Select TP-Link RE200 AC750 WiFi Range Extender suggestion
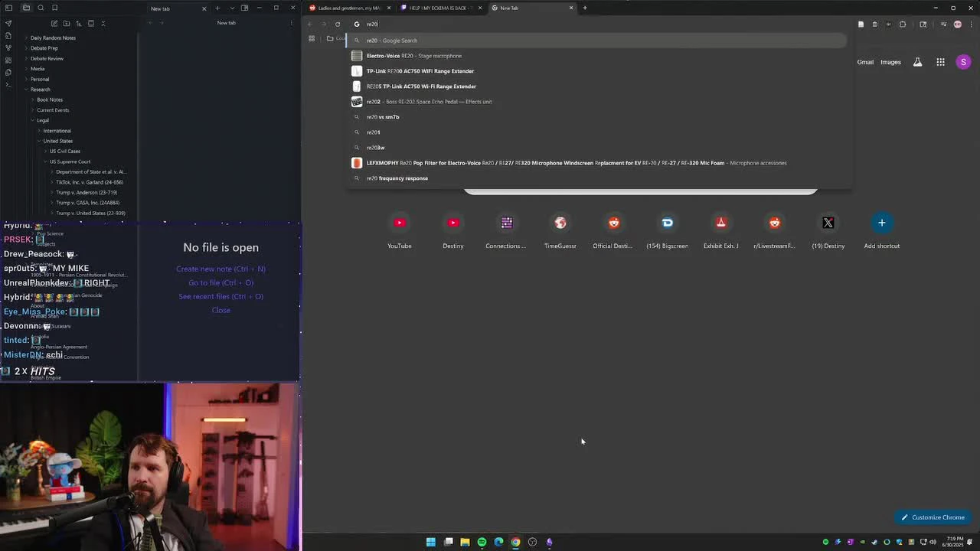This screenshot has height=551, width=980. (x=597, y=71)
